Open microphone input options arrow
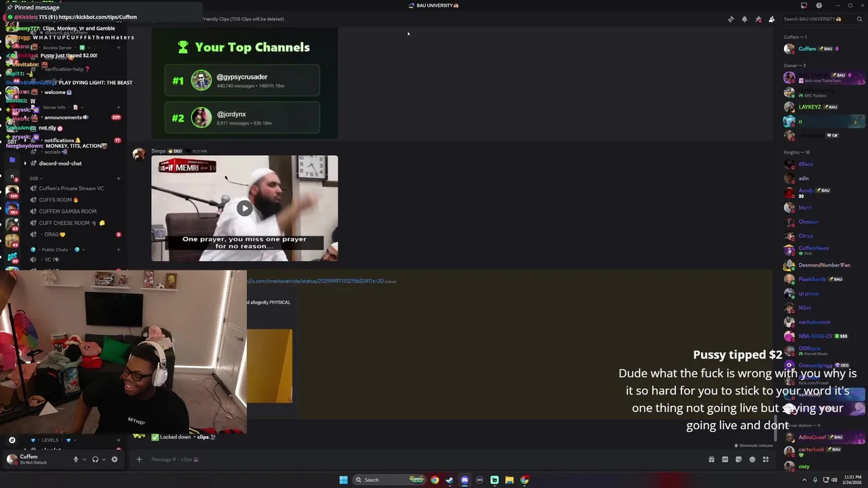Image resolution: width=868 pixels, height=488 pixels. coord(84,460)
